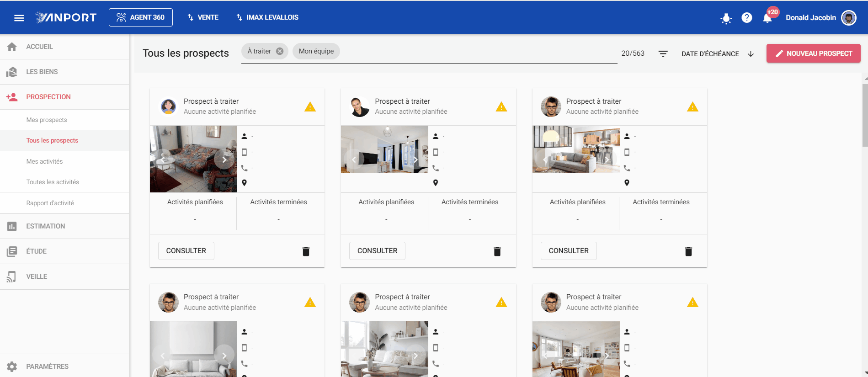Viewport: 868px width, 377px height.
Task: Click living room photo on third card
Action: [x=576, y=149]
